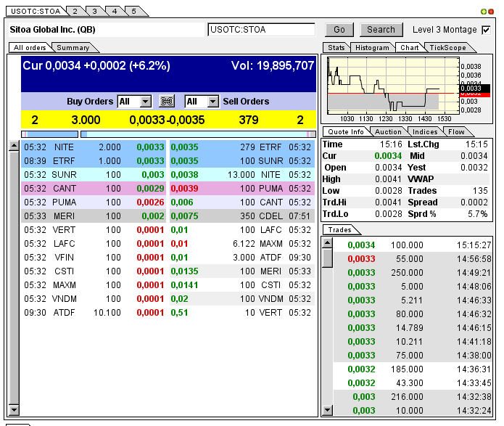Toggle the Level 3 Montage checkbox
The height and width of the screenshot is (426, 504).
coord(486,30)
